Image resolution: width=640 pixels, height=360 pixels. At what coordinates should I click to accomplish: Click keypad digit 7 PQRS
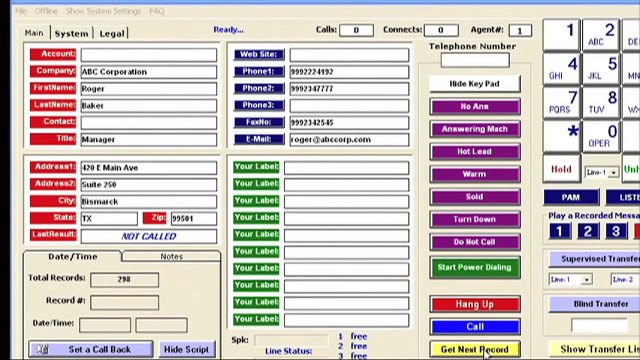(x=561, y=103)
